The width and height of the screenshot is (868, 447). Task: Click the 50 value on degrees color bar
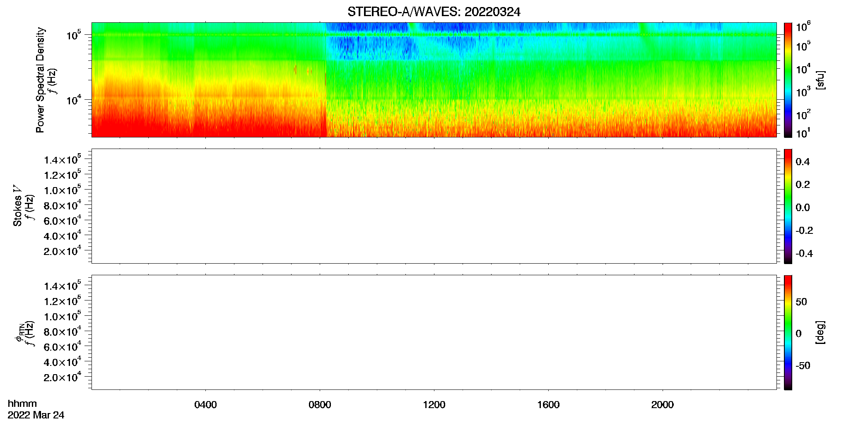click(801, 302)
